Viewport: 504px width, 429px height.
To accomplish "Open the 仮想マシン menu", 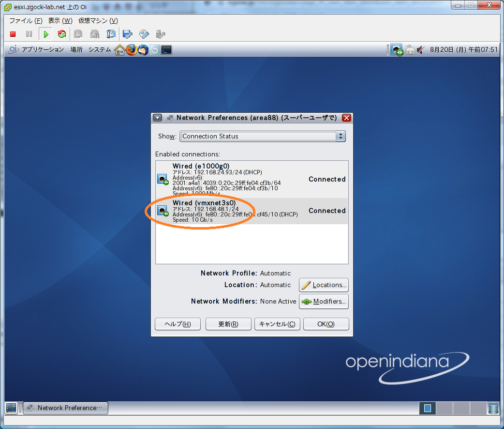I will click(98, 21).
